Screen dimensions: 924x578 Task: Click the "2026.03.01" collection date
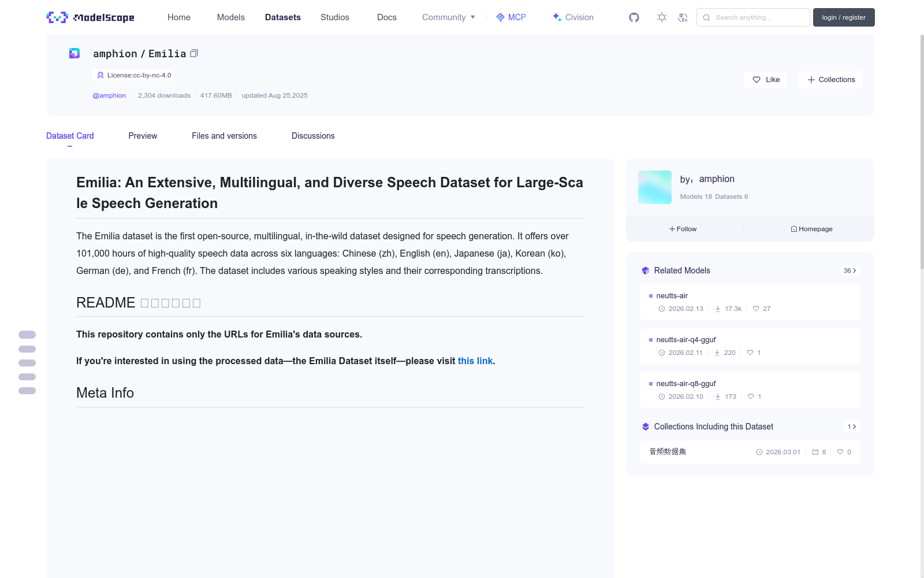tap(783, 452)
